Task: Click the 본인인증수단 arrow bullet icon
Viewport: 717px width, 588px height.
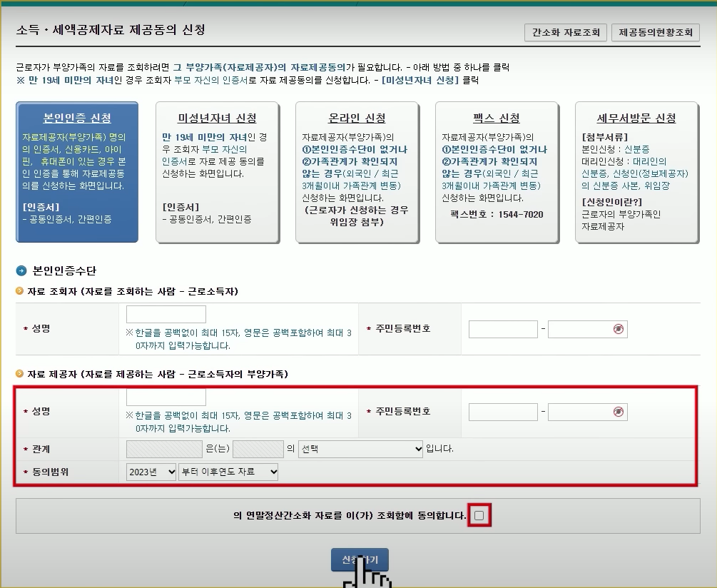Action: coord(21,270)
